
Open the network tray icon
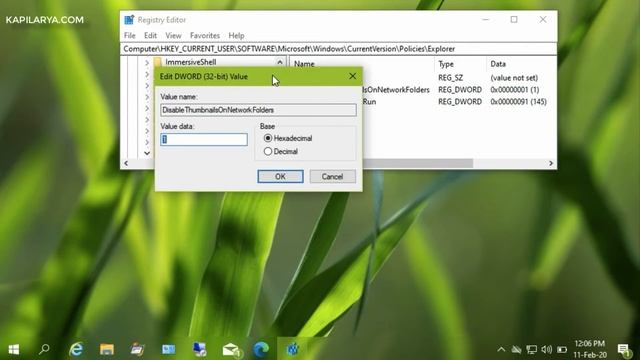point(531,349)
